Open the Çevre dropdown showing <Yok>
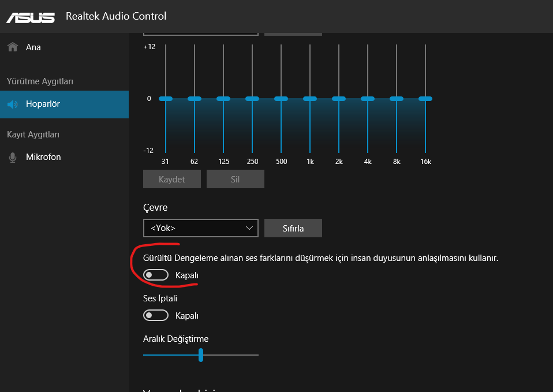 point(201,228)
